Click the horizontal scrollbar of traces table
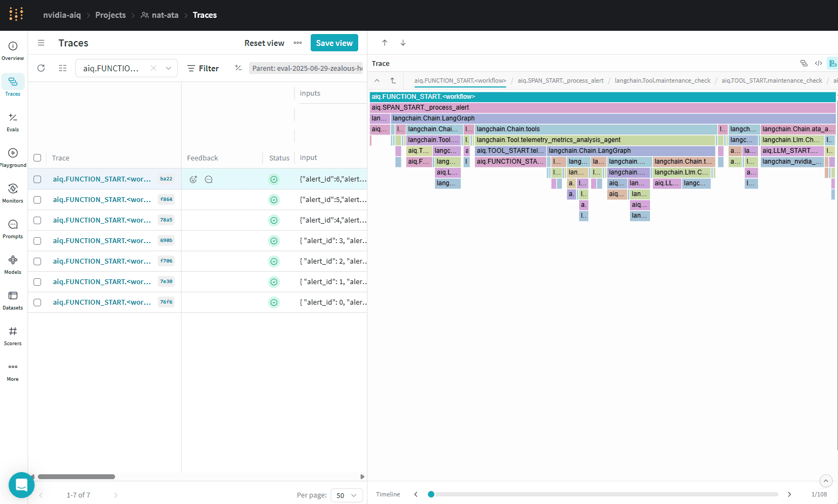 coord(76,476)
